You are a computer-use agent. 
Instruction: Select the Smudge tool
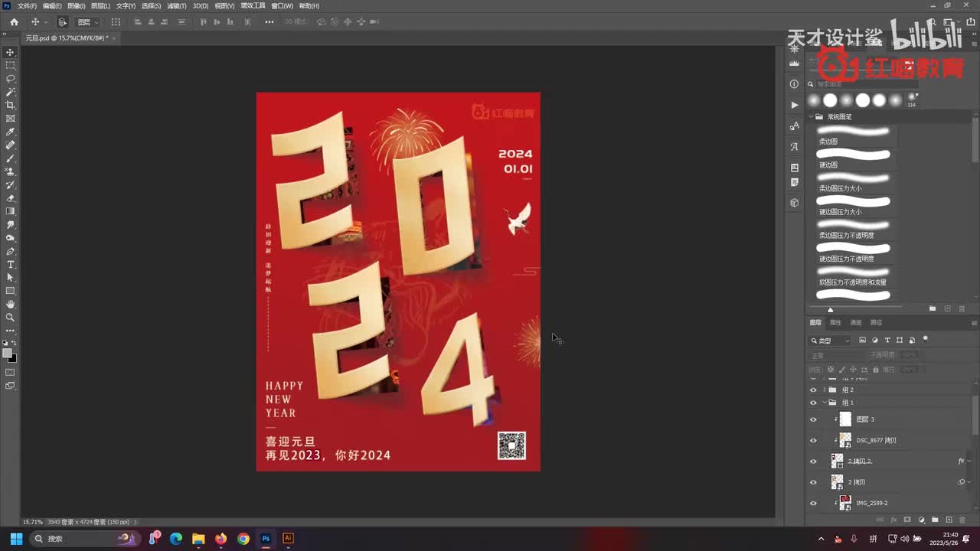[11, 225]
